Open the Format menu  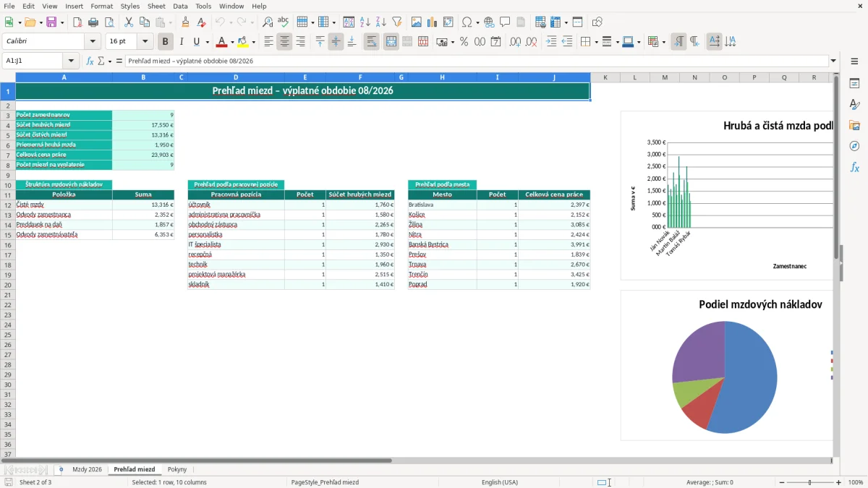coord(102,6)
